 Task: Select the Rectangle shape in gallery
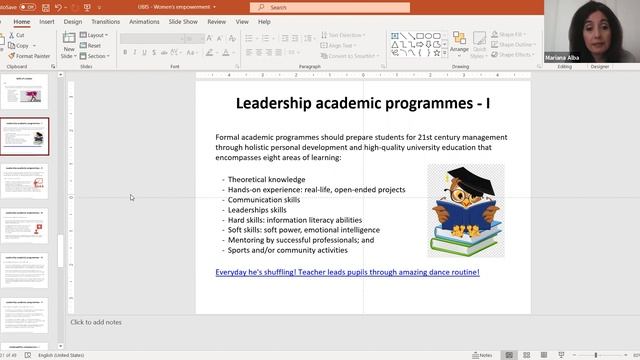[x=420, y=36]
